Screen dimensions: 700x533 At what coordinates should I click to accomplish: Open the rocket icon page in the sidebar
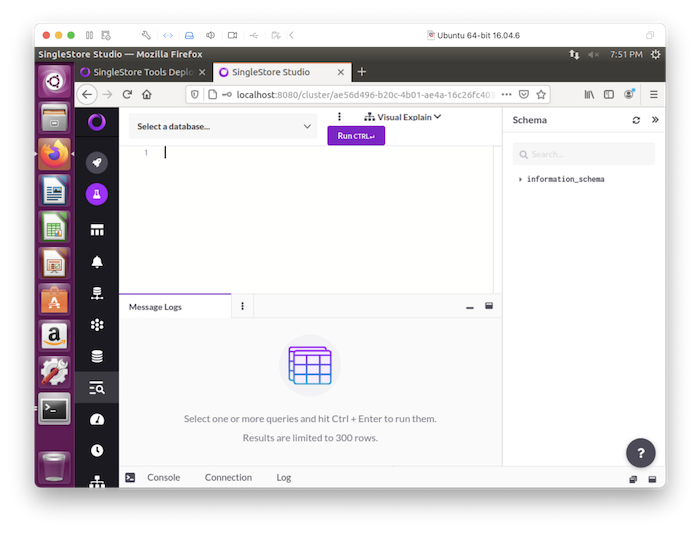[97, 162]
